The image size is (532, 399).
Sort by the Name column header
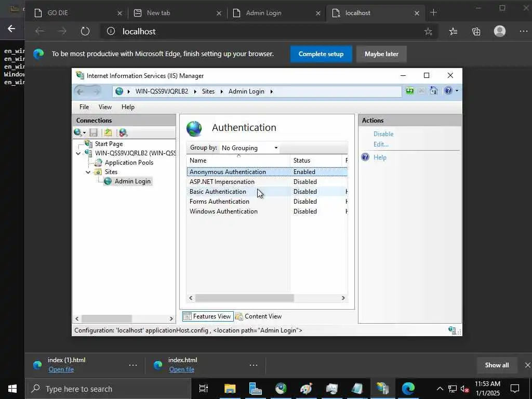pyautogui.click(x=238, y=161)
